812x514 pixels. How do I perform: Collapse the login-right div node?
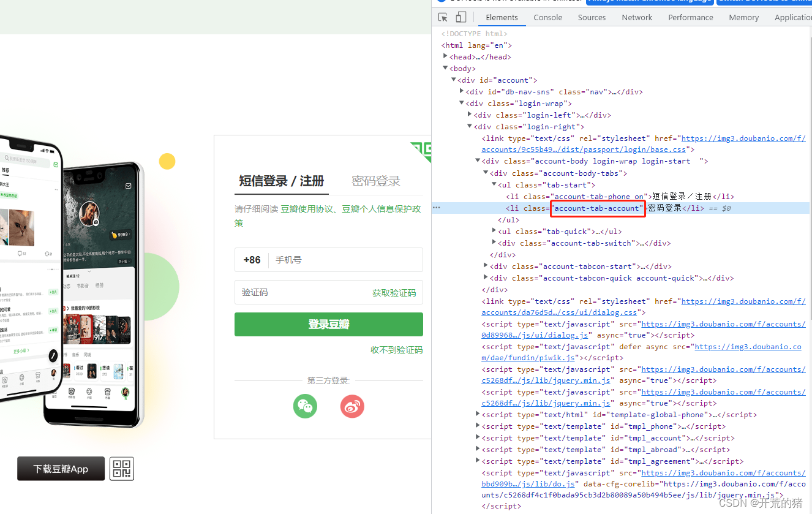point(470,127)
